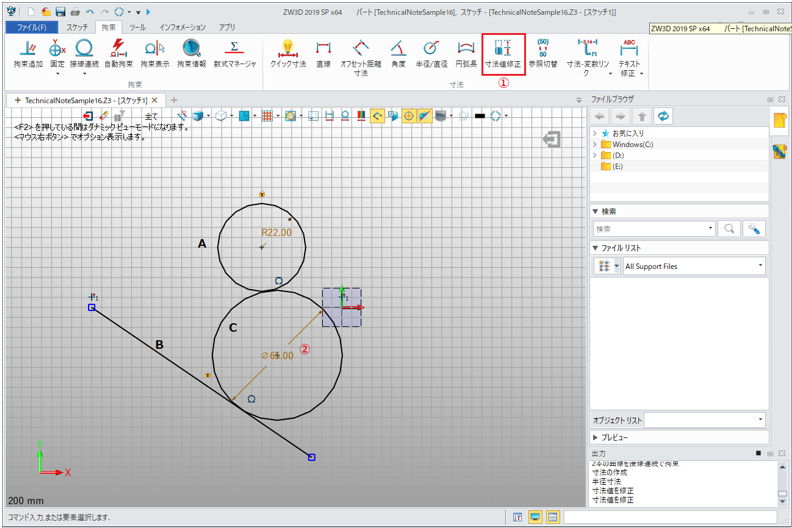Toggle the constraint display icon in view toolbar
This screenshot has height=528, width=792.
(345, 116)
